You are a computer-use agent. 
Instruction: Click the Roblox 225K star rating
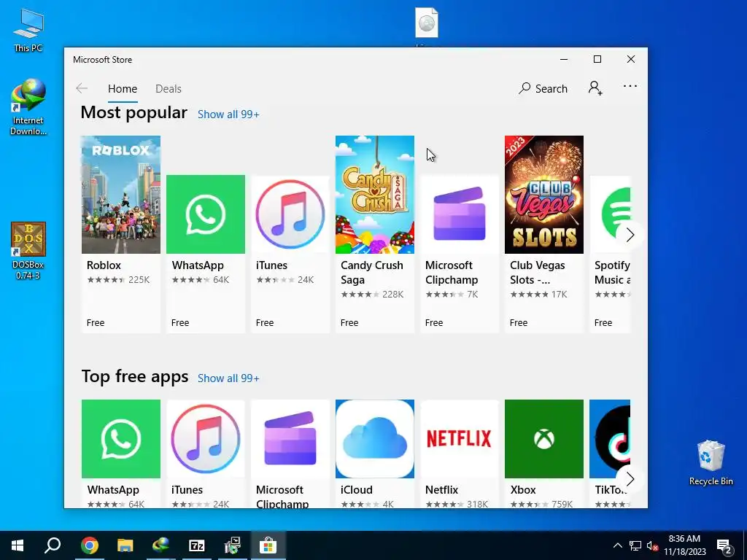(x=118, y=279)
